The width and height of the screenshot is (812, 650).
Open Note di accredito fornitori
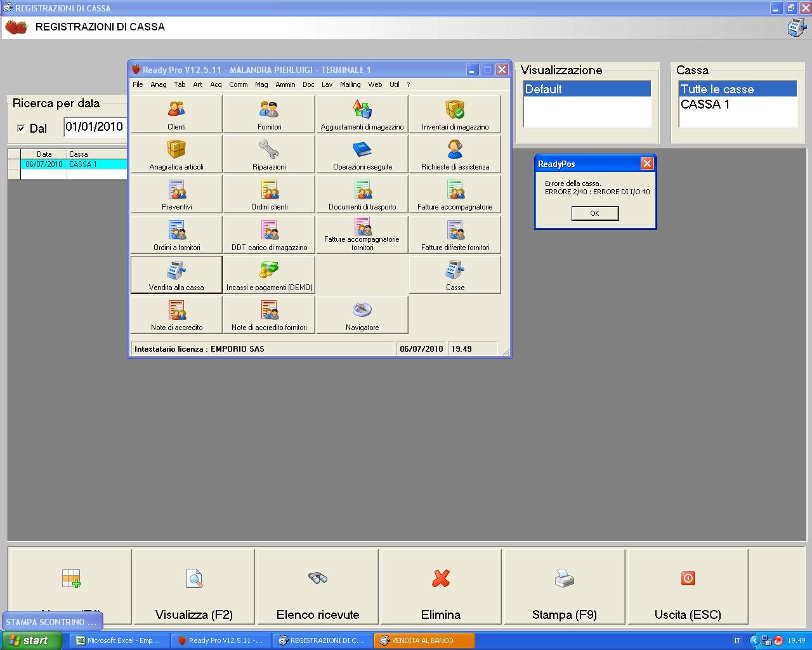(269, 314)
